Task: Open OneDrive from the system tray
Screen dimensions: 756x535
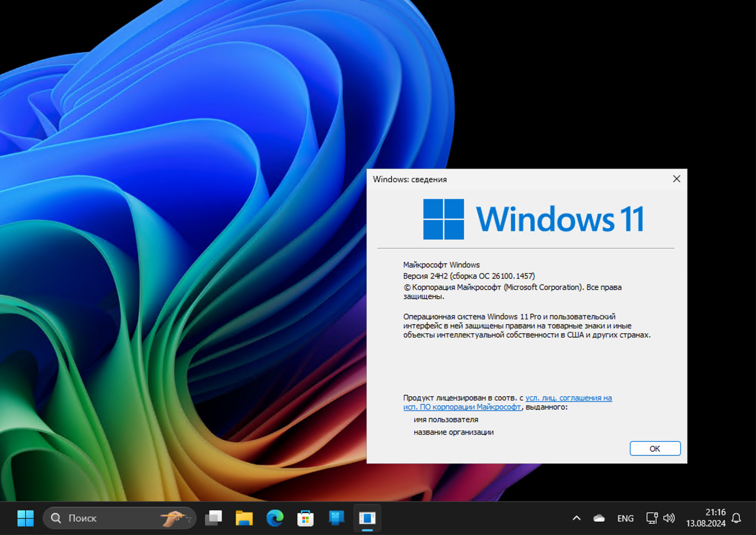Action: (598, 518)
